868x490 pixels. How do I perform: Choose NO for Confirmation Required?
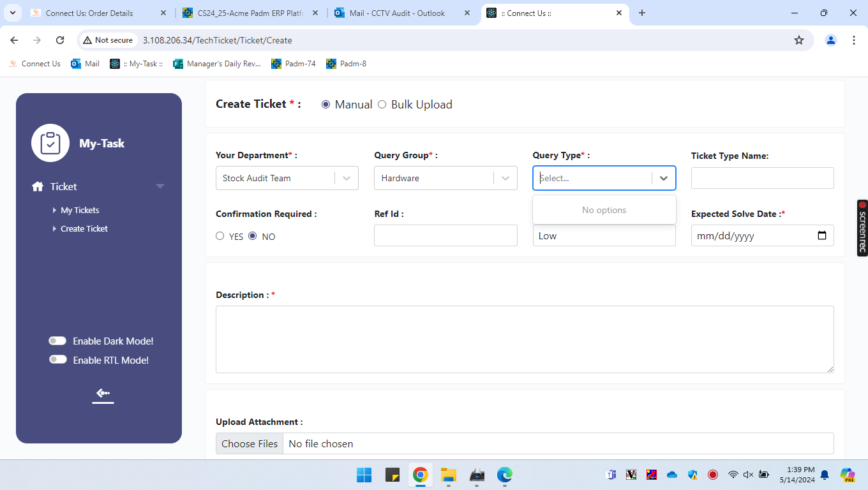[x=252, y=236]
